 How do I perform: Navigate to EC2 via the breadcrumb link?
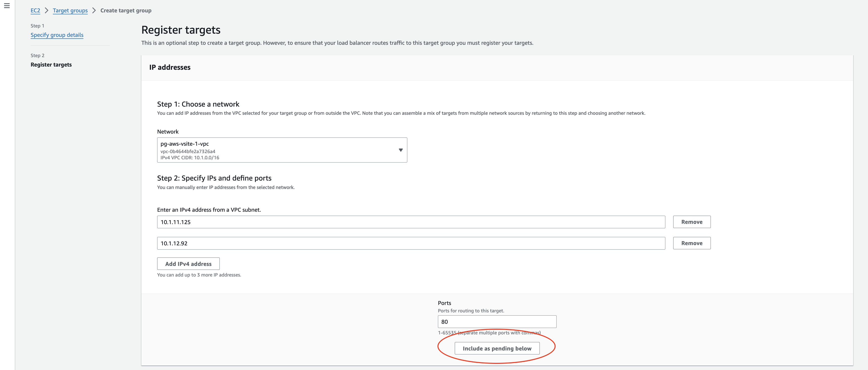coord(35,10)
